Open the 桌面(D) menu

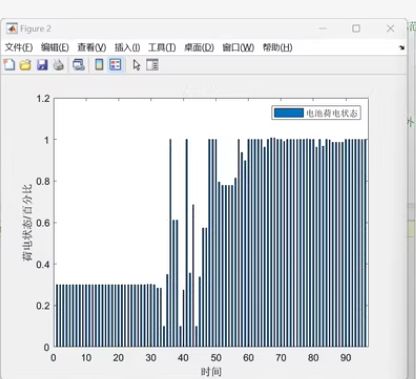pos(199,48)
